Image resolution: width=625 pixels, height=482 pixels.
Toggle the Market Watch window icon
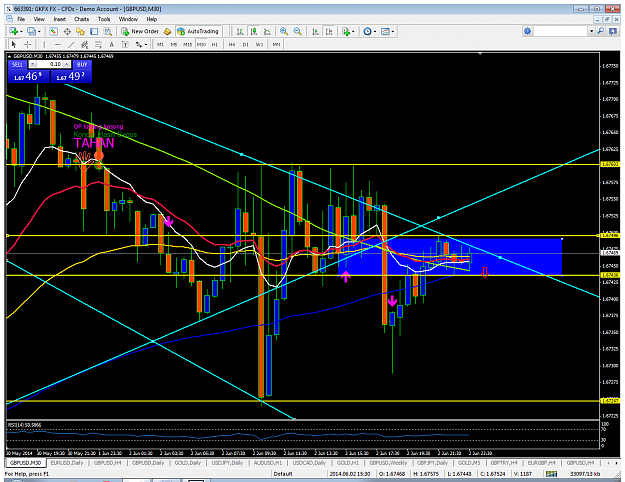53,31
